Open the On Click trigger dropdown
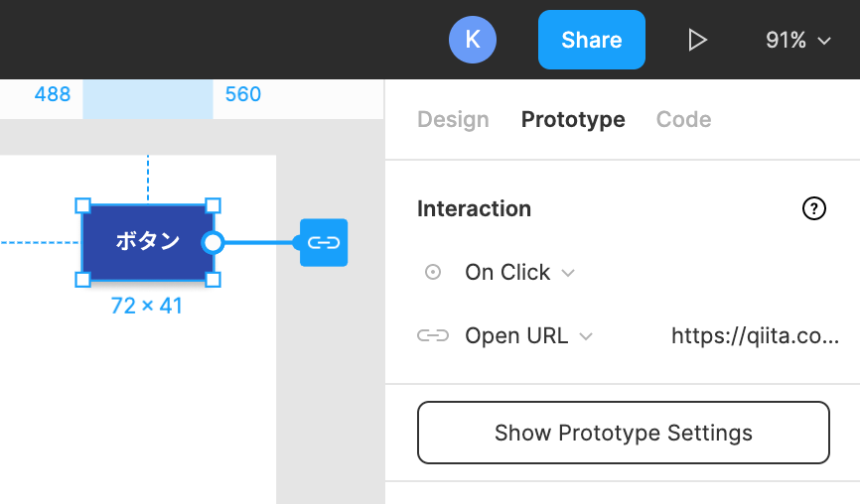The height and width of the screenshot is (504, 860). [520, 272]
